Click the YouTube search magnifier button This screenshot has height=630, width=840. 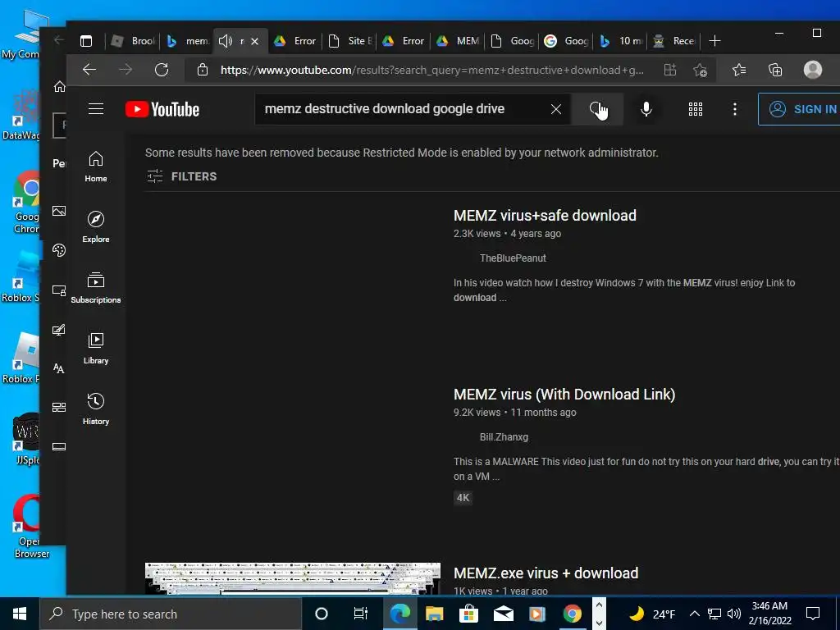(x=597, y=109)
